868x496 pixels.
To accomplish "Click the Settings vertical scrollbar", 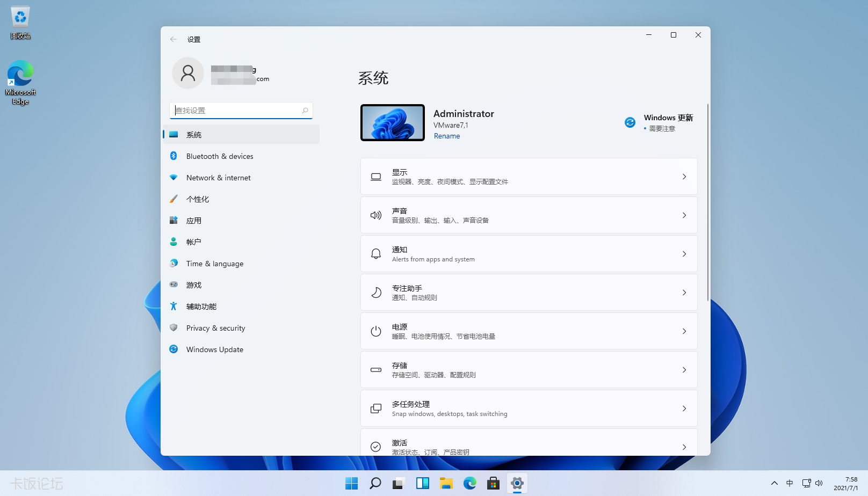I will [x=707, y=202].
